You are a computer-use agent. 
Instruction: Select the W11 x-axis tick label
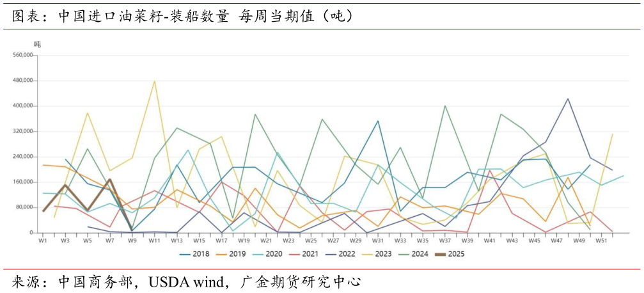coord(155,241)
